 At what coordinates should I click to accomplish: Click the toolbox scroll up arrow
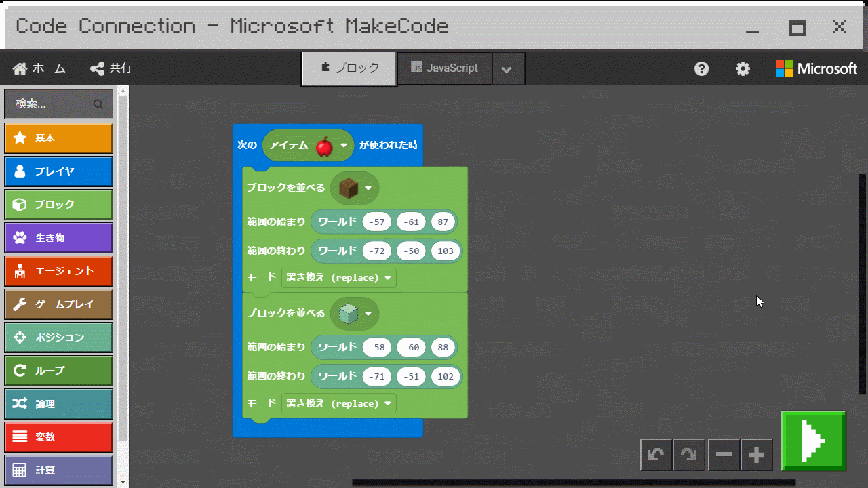tap(123, 90)
